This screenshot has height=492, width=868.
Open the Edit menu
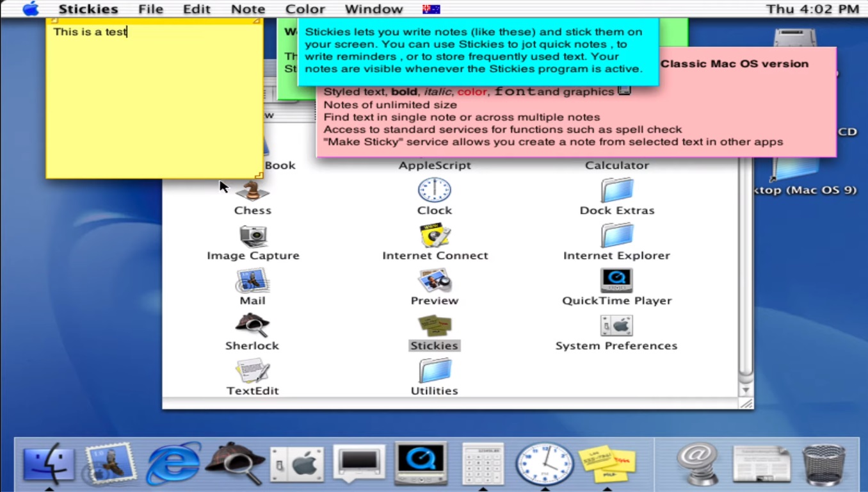[x=197, y=9]
